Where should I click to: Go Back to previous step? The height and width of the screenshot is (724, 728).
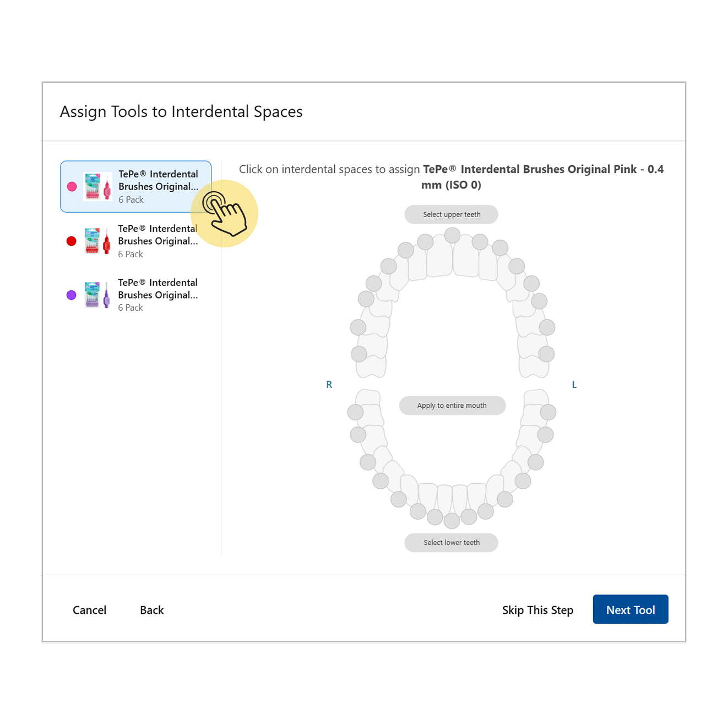[x=152, y=610]
